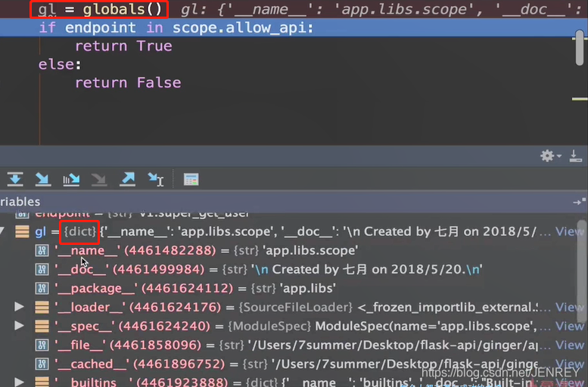
Task: Click the '__cached__' string type icon
Action: click(42, 364)
